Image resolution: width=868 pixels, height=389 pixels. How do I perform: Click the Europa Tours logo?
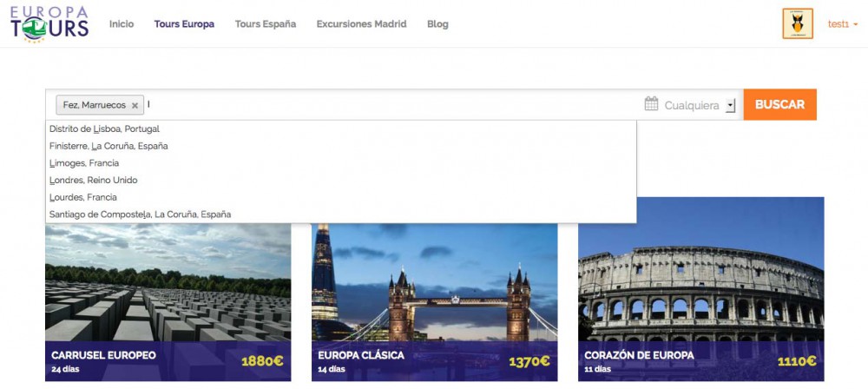[x=49, y=24]
